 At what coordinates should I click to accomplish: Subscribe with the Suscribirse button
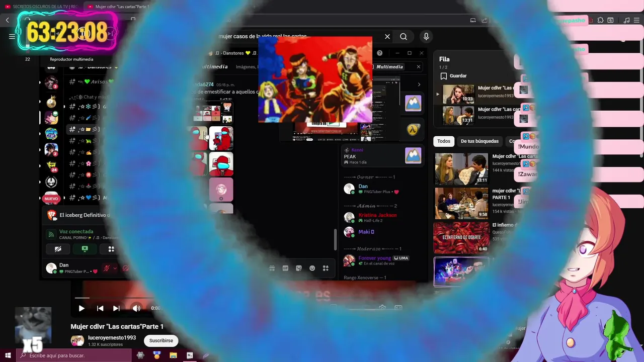(161, 340)
